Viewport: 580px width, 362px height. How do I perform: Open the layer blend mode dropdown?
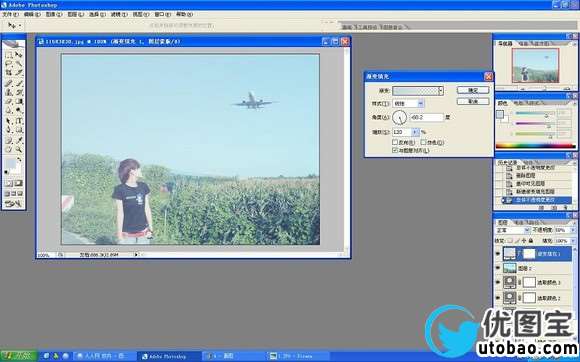[x=513, y=230]
